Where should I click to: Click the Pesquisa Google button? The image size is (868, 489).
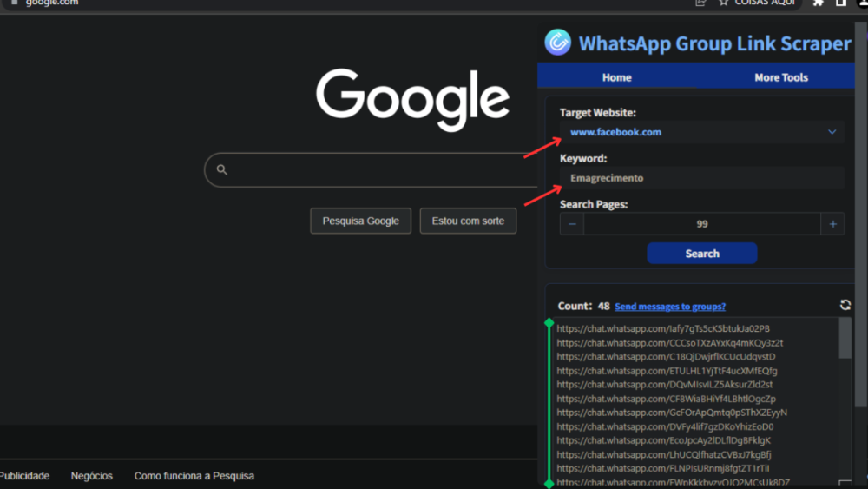[360, 221]
